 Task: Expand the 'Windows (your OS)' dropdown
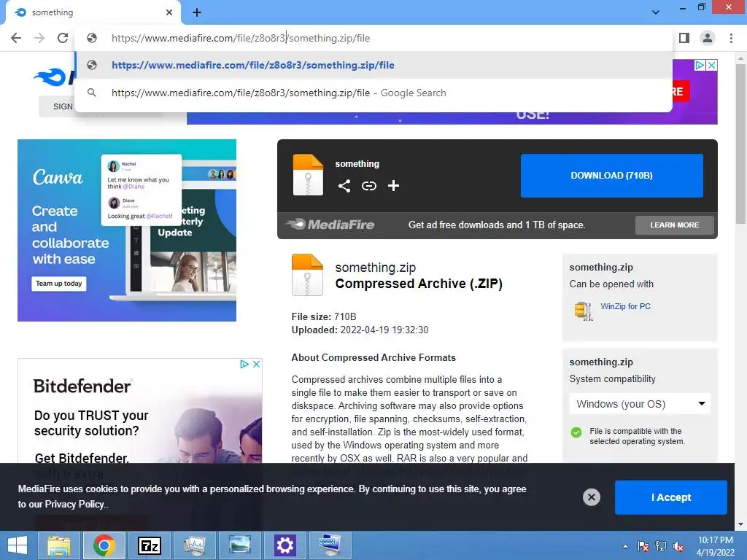point(640,404)
